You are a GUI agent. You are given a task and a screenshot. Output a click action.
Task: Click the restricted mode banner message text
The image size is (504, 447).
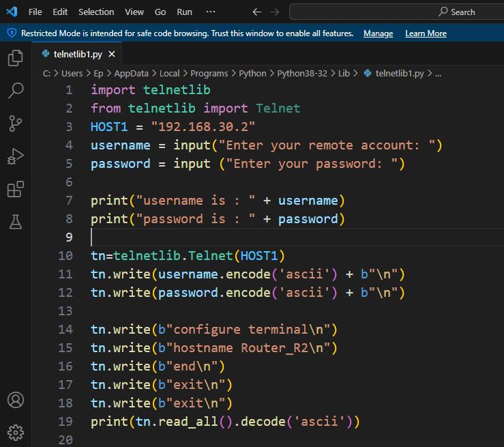187,33
